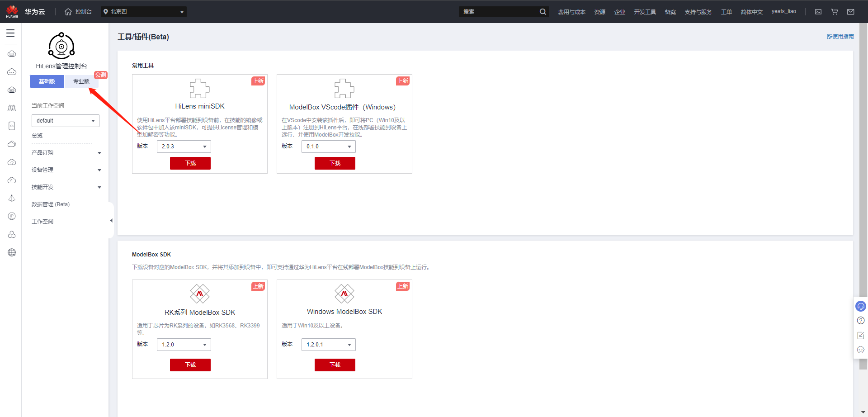Download Windows ModelBox SDK with 下载 button
868x417 pixels.
335,365
